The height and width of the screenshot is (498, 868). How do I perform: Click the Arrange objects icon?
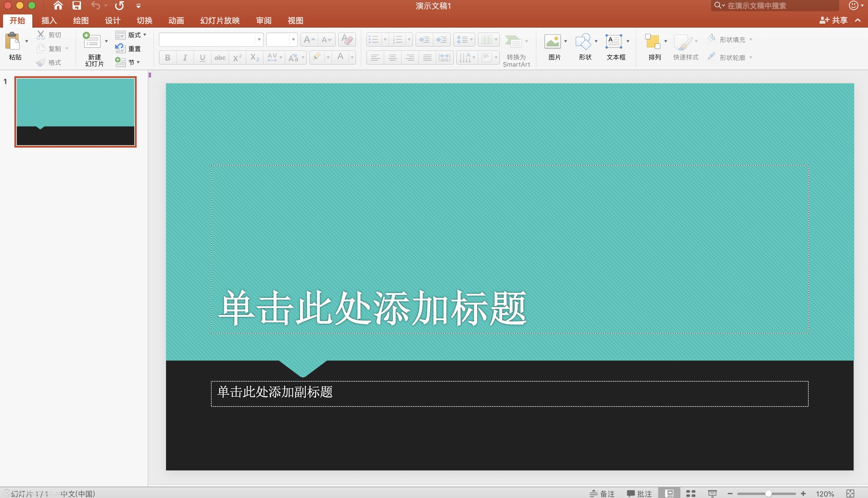coord(652,41)
